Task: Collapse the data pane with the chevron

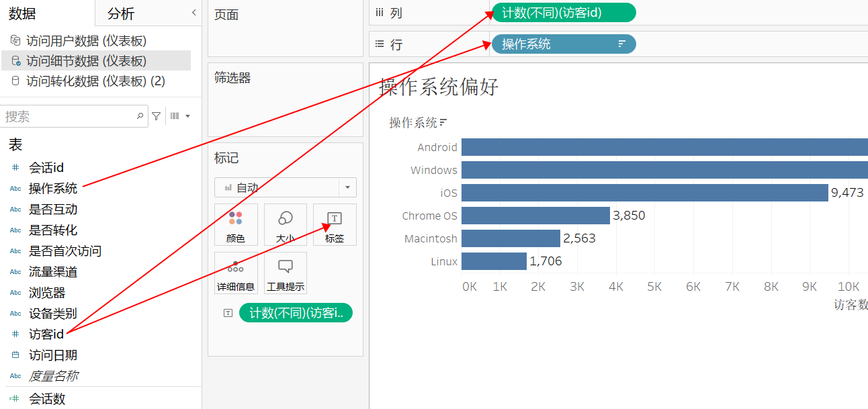Action: (193, 12)
